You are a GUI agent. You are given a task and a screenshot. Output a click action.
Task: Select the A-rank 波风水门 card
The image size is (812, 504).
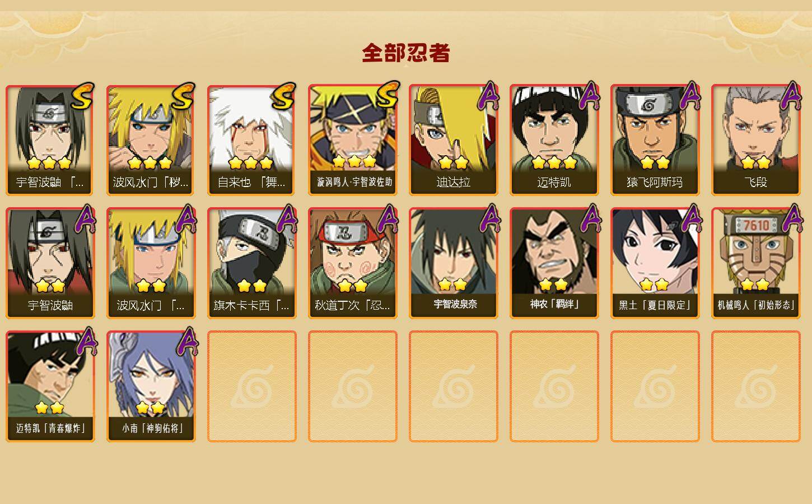(x=151, y=263)
